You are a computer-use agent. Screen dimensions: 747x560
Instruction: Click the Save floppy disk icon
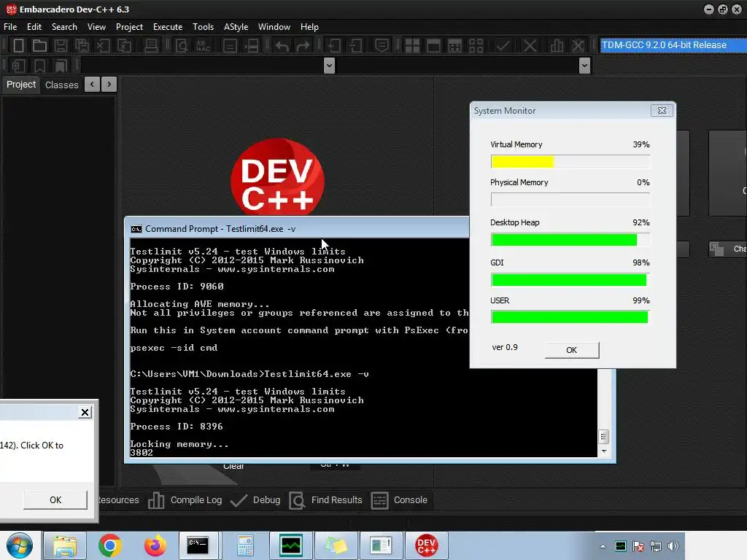[x=61, y=46]
